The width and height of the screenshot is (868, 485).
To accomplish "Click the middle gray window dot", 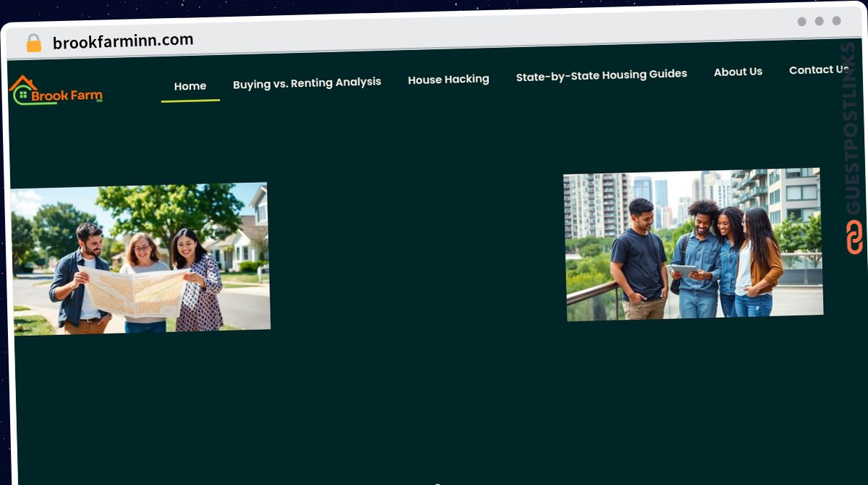I will [819, 22].
